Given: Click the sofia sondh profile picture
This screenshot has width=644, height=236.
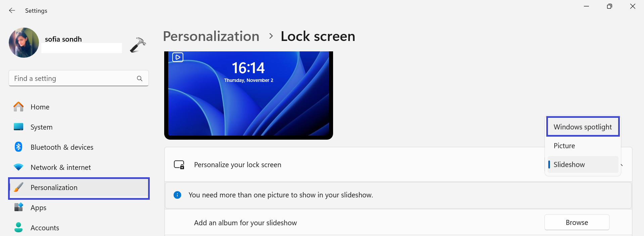Looking at the screenshot, I should [x=24, y=43].
